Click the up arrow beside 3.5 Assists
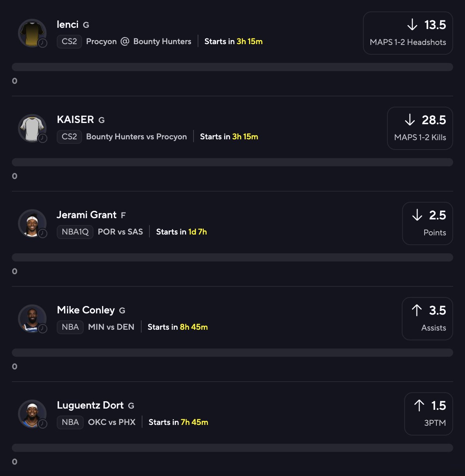This screenshot has width=465, height=476. coord(416,311)
